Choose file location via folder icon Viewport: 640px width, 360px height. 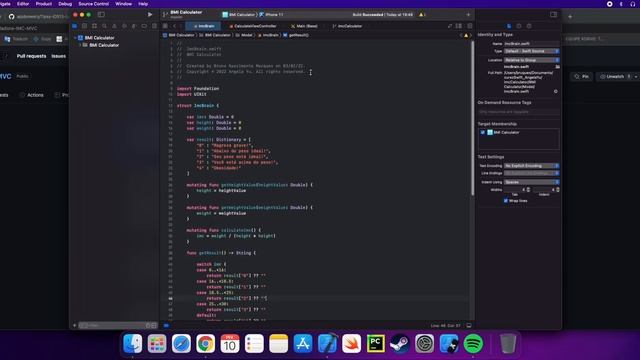[x=557, y=67]
